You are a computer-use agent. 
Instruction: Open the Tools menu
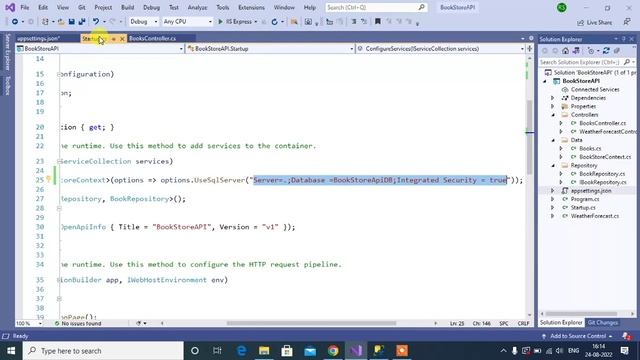222,7
